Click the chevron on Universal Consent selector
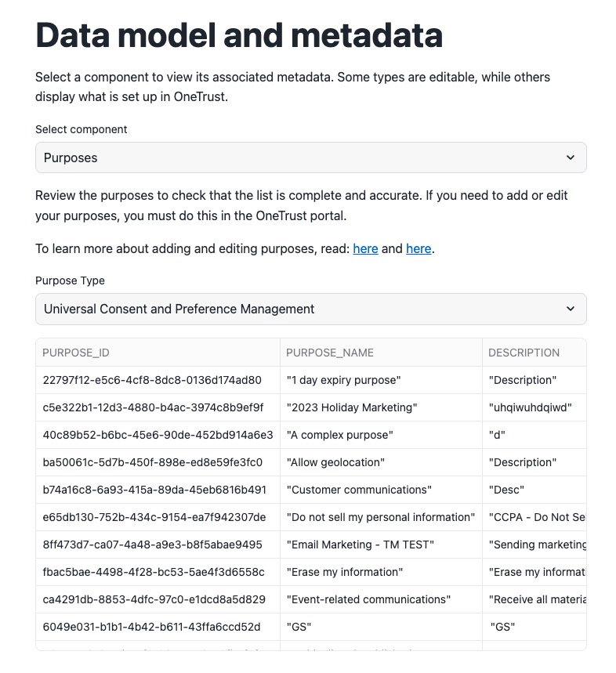Screen dimensions: 616x673 click(x=570, y=309)
